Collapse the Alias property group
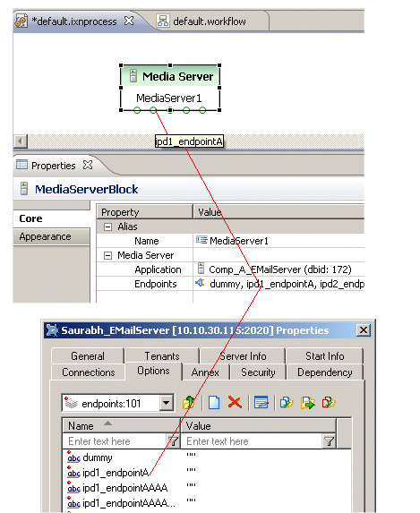The width and height of the screenshot is (420, 513). click(x=107, y=227)
